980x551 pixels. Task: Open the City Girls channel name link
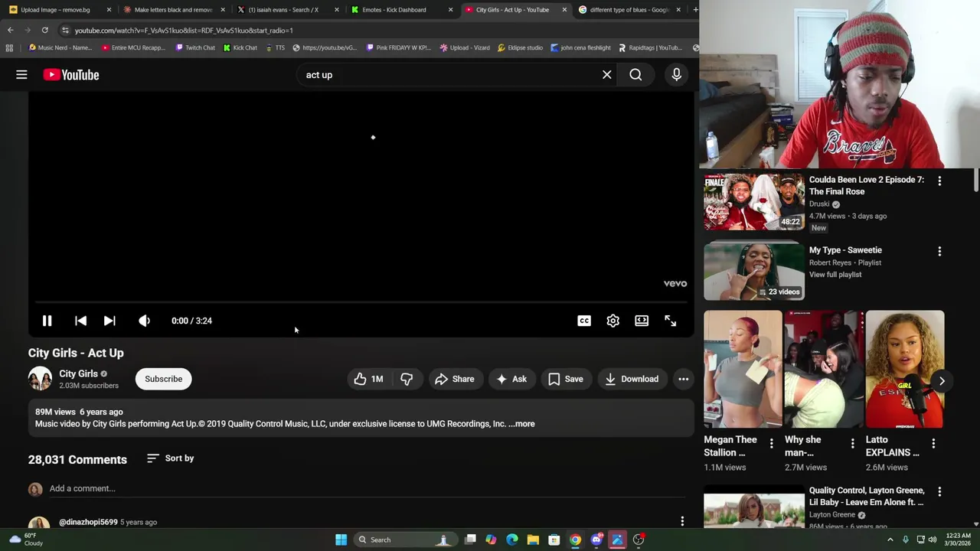79,373
